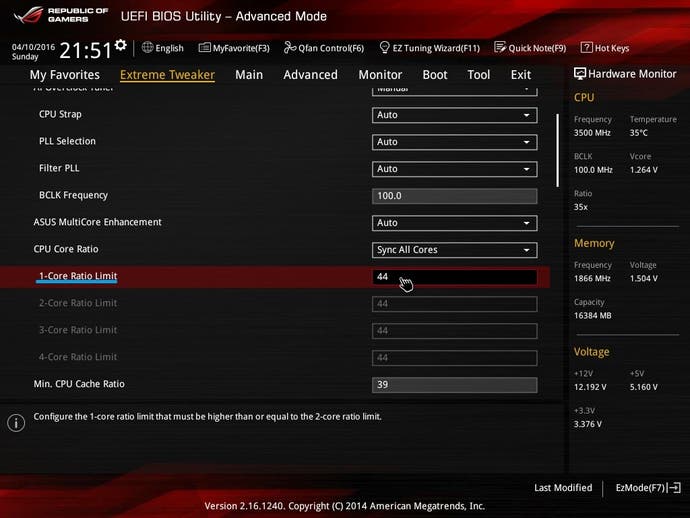Image resolution: width=690 pixels, height=518 pixels.
Task: Open Quick Note(F9)
Action: coord(530,48)
